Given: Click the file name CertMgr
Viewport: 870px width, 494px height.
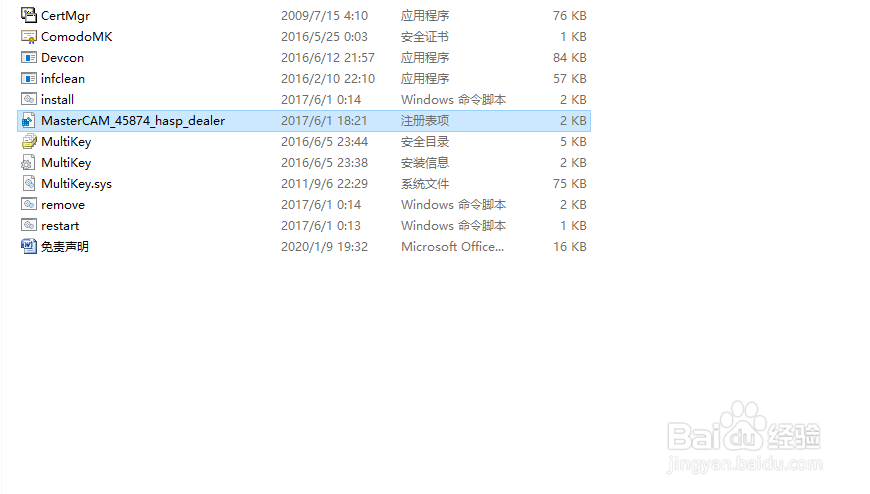Looking at the screenshot, I should [x=65, y=16].
